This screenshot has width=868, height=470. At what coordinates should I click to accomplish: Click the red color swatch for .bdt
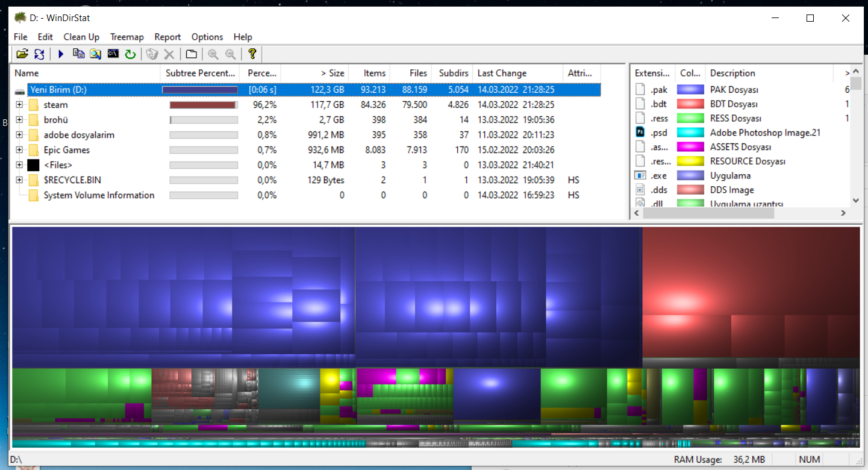tap(690, 104)
